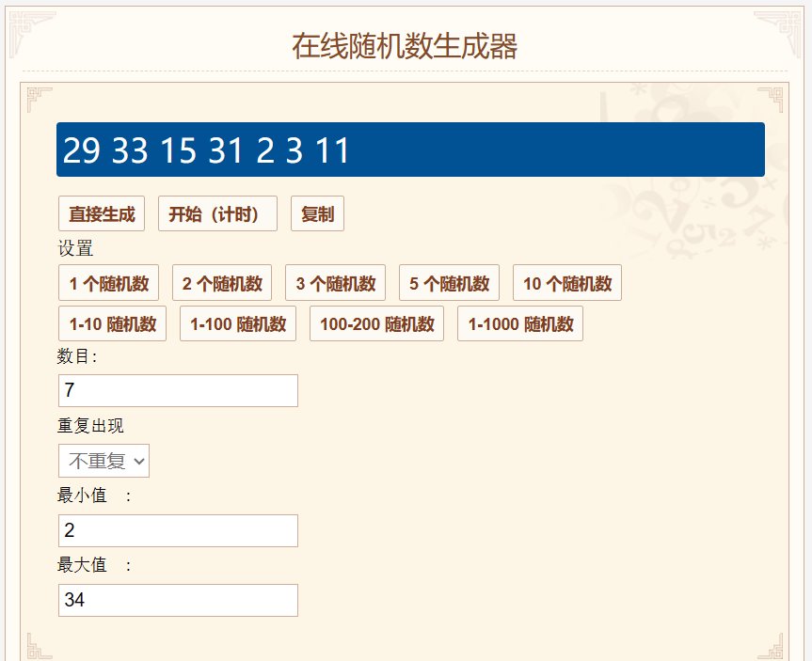The height and width of the screenshot is (661, 812).
Task: Choose the 100-200 随机数 range
Action: coord(377,323)
